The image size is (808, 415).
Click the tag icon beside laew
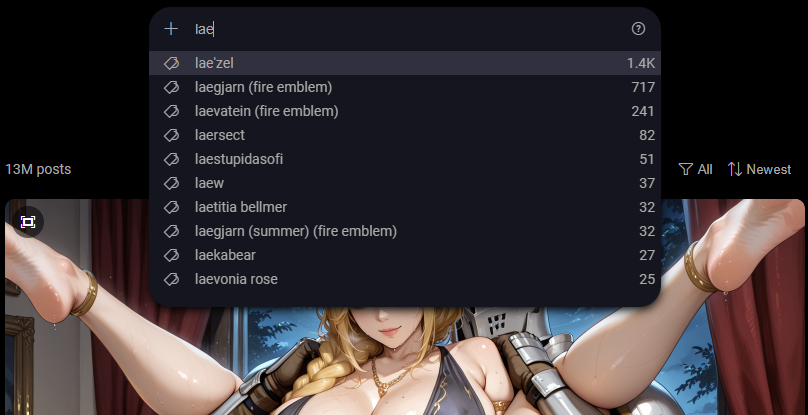point(171,184)
